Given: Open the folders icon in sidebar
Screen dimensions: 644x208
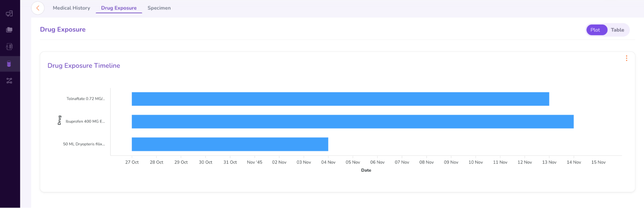Looking at the screenshot, I should pyautogui.click(x=9, y=30).
